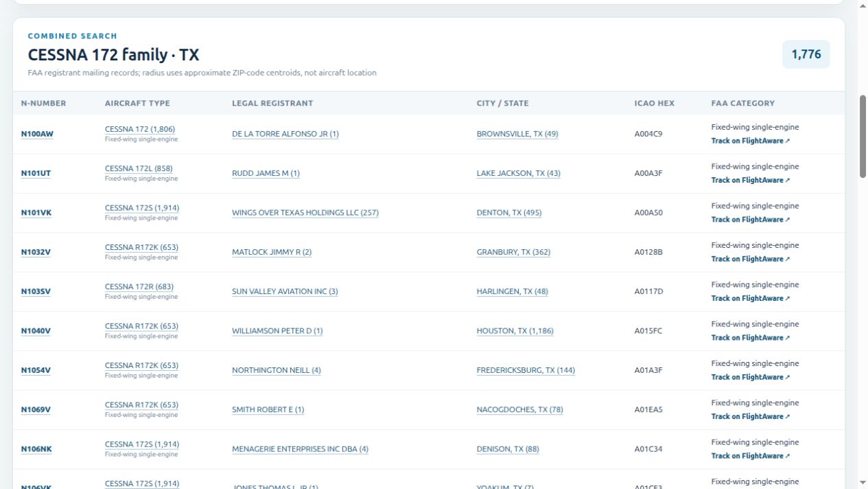Open N-number N1069V record
868x489 pixels.
(x=36, y=410)
